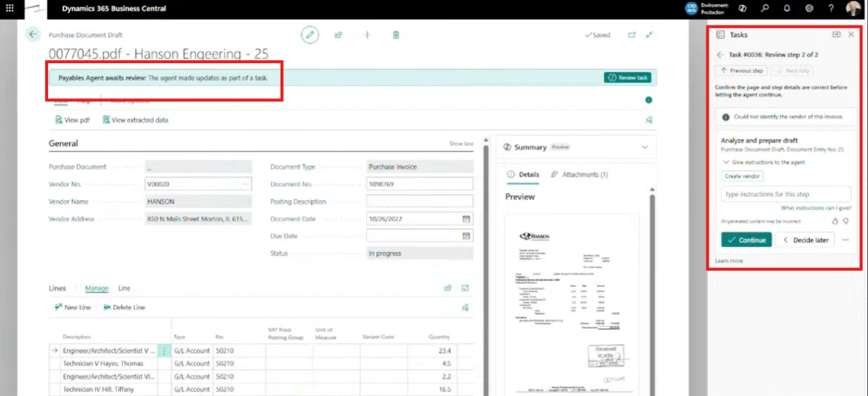Screen dimensions: 868x396
Task: Open the Document Date calendar picker
Action: pos(466,219)
